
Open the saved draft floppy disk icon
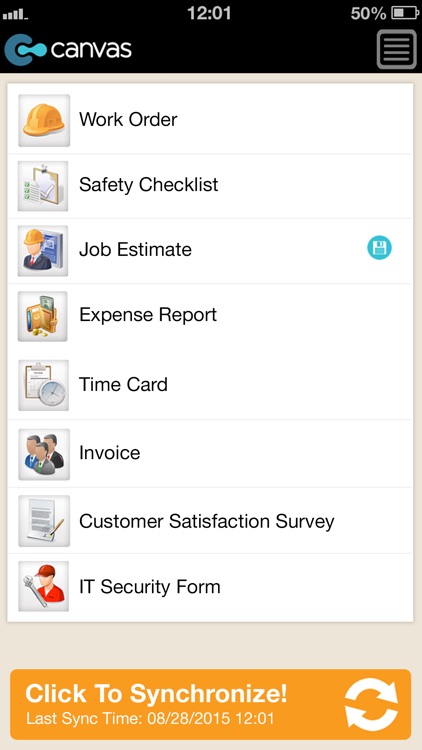(x=379, y=248)
